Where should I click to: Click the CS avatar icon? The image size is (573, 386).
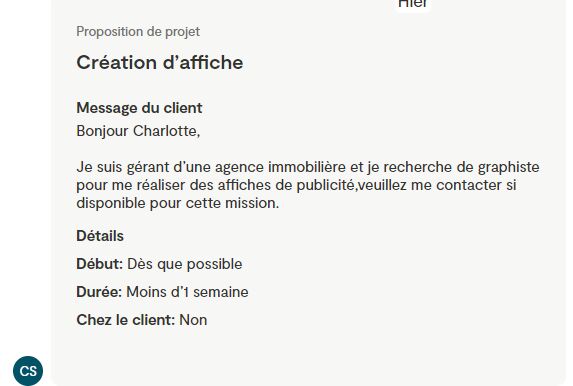(x=28, y=371)
